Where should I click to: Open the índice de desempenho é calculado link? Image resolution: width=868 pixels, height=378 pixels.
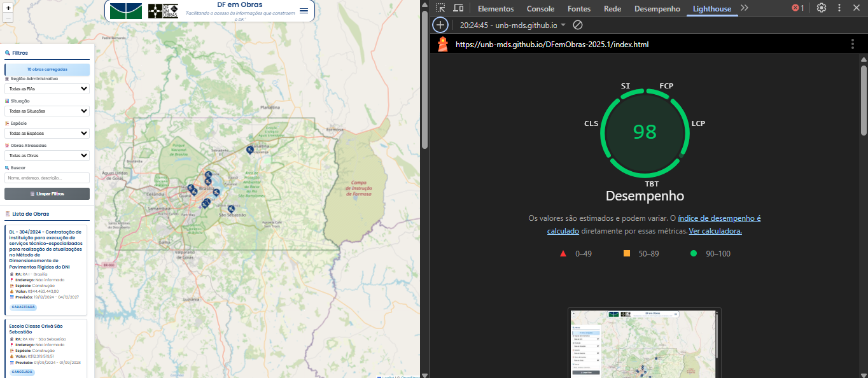pyautogui.click(x=654, y=225)
